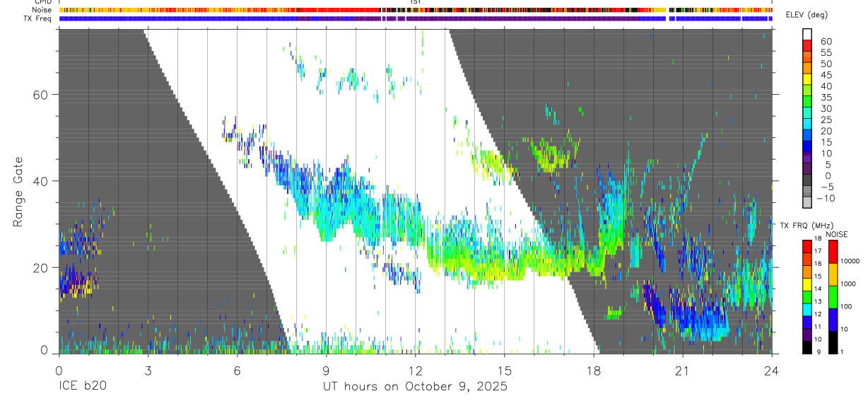Click the "UT hours on October 9, 2025" label

coord(415,387)
